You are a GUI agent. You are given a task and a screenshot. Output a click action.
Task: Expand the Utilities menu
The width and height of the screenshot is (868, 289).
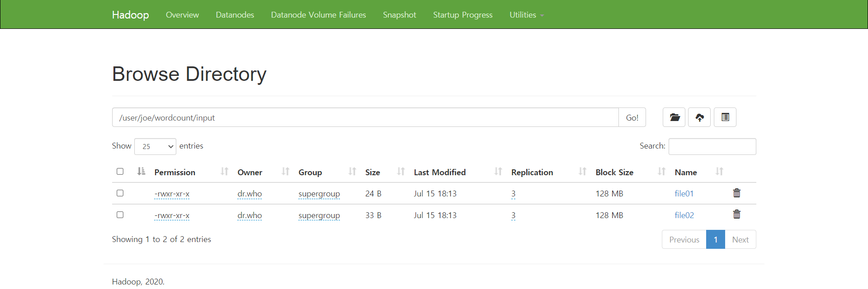[x=527, y=15]
